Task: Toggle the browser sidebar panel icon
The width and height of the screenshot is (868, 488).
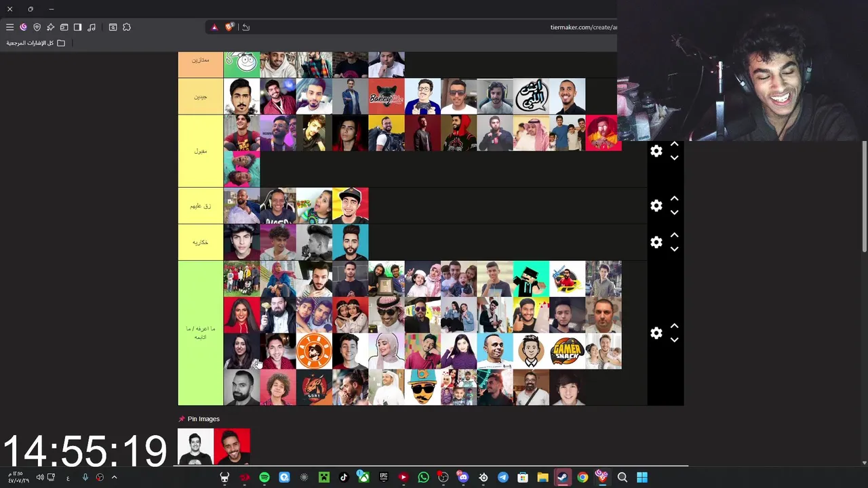Action: (x=77, y=27)
